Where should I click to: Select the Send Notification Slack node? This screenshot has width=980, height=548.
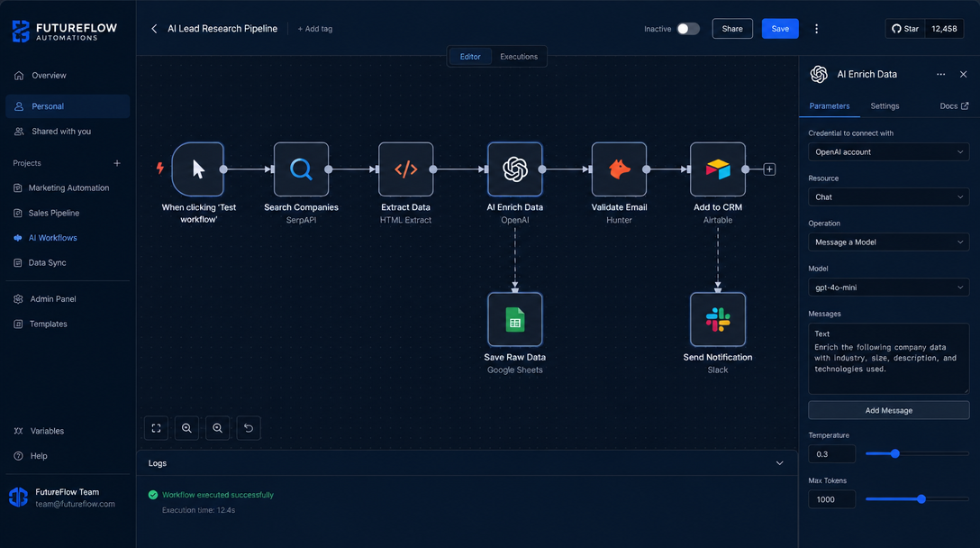pos(718,320)
